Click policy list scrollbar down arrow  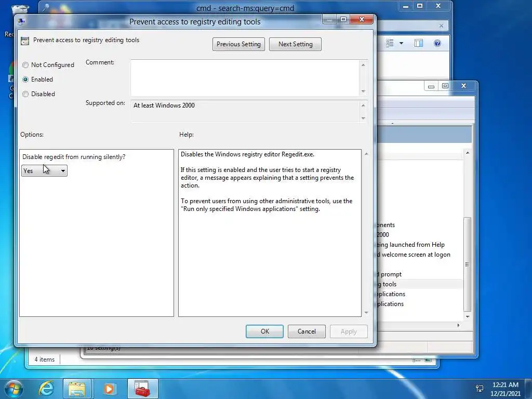[x=468, y=316]
